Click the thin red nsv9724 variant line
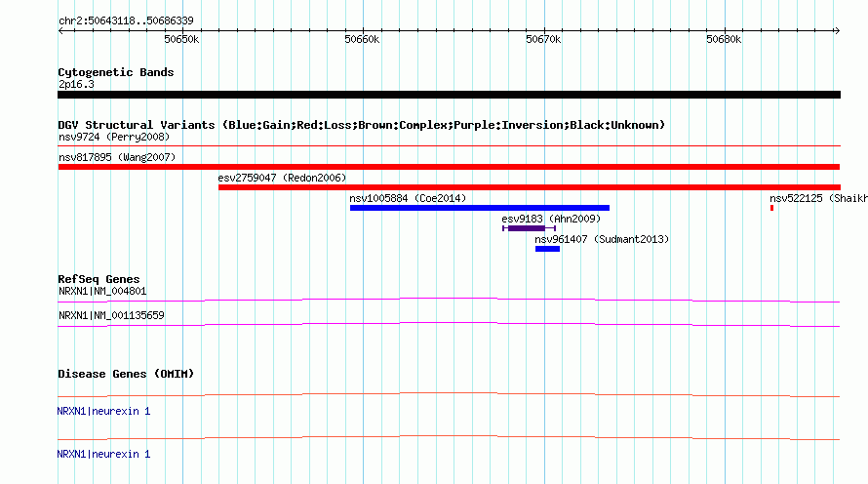 coord(449,145)
